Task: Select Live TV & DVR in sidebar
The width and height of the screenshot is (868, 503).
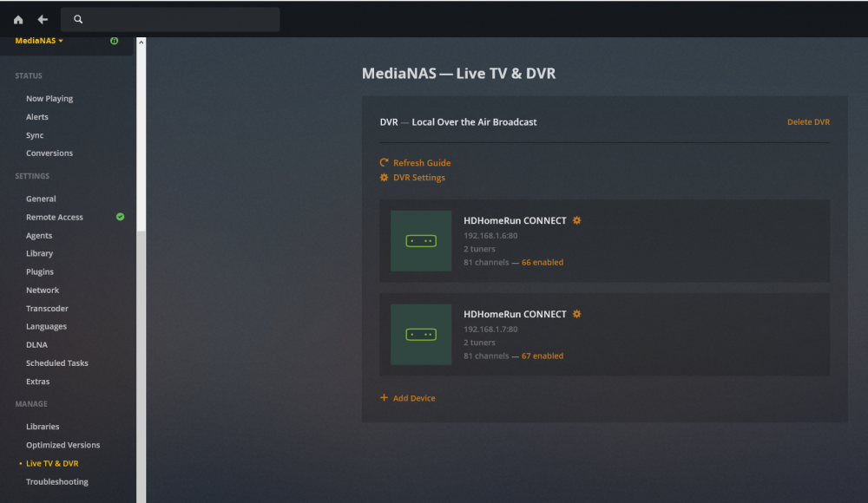Action: coord(52,463)
